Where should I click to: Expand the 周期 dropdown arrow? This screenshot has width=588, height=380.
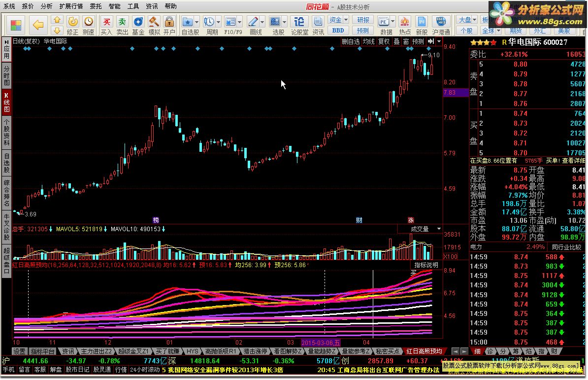[x=218, y=22]
